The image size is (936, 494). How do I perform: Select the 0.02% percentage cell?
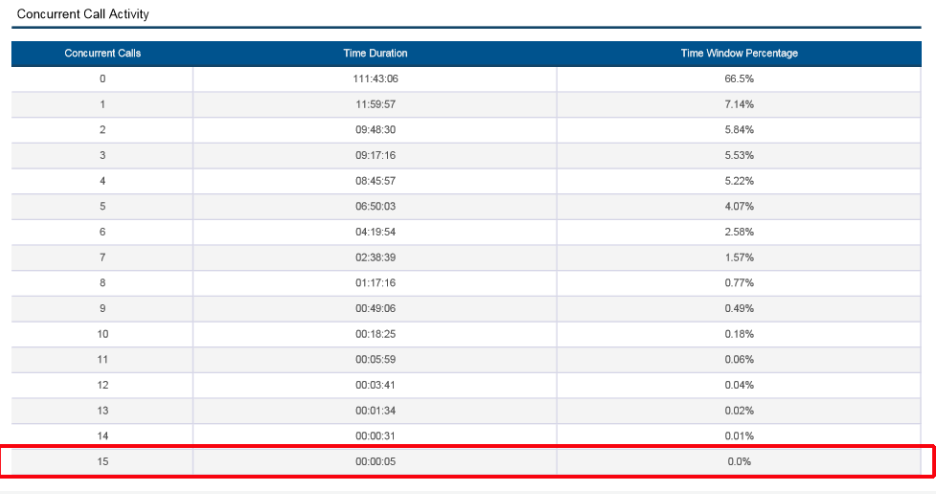click(x=739, y=411)
